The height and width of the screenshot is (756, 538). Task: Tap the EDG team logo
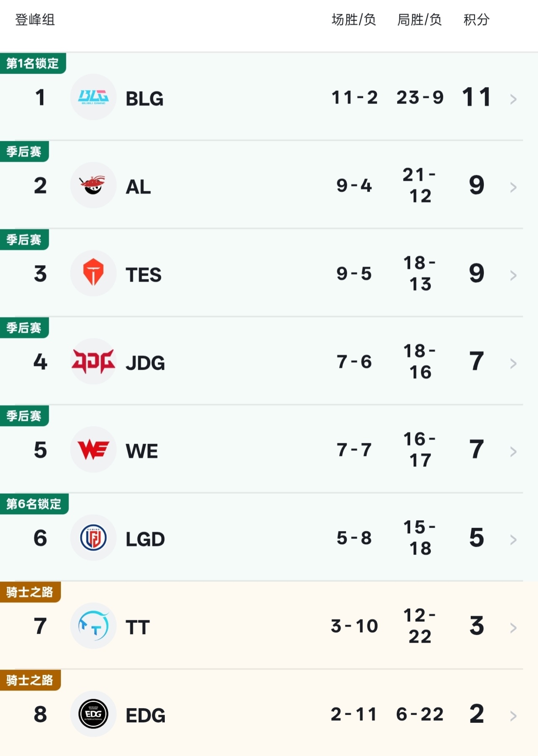(x=93, y=714)
